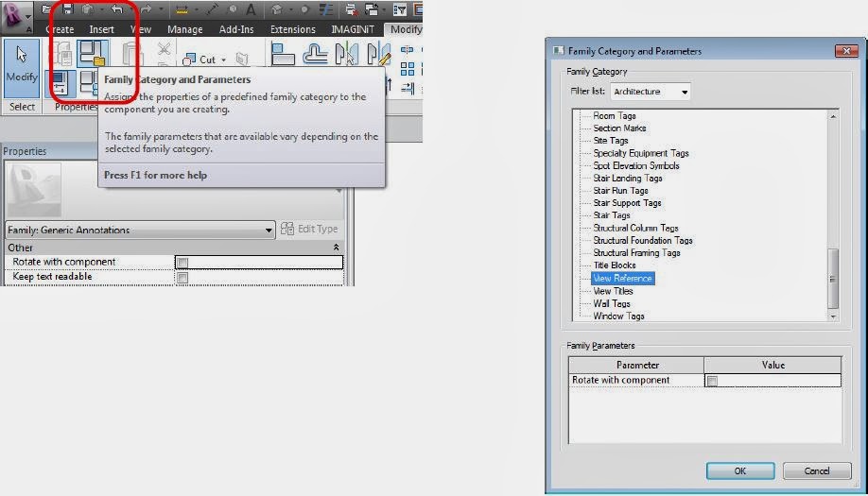Select View Reference in category list
This screenshot has width=868, height=496.
(623, 278)
